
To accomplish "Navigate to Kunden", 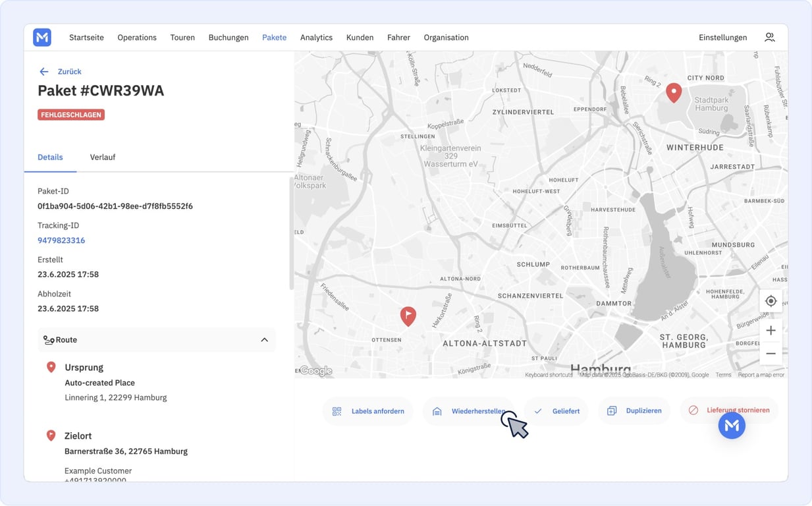I will pos(360,38).
